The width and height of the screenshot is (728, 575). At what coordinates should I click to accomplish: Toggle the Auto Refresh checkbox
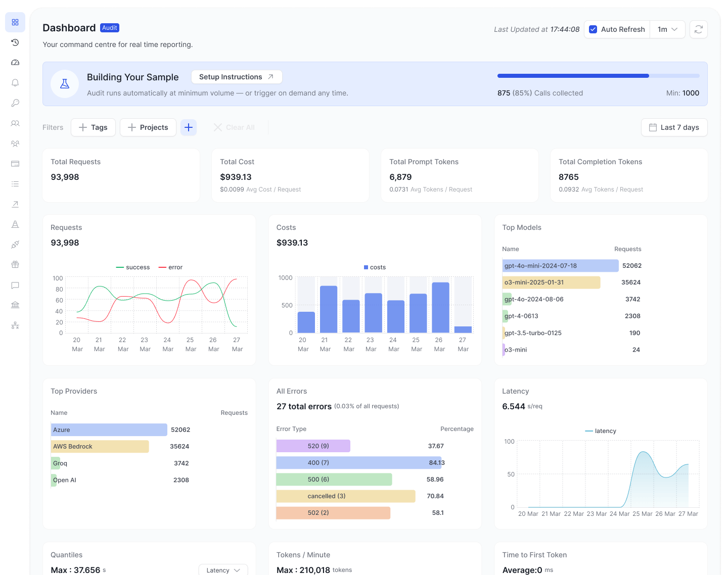click(x=593, y=29)
